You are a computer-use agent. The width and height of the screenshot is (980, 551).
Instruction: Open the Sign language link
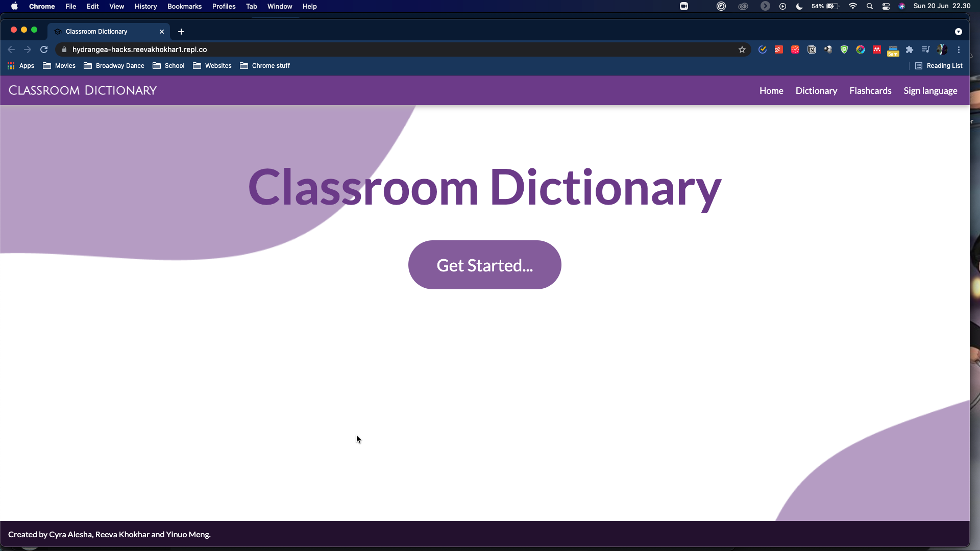pos(930,91)
